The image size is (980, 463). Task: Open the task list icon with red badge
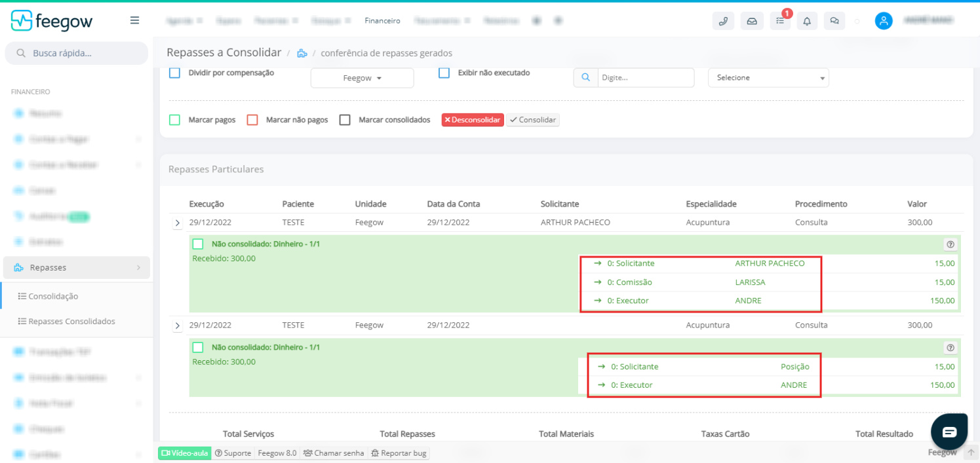(780, 21)
